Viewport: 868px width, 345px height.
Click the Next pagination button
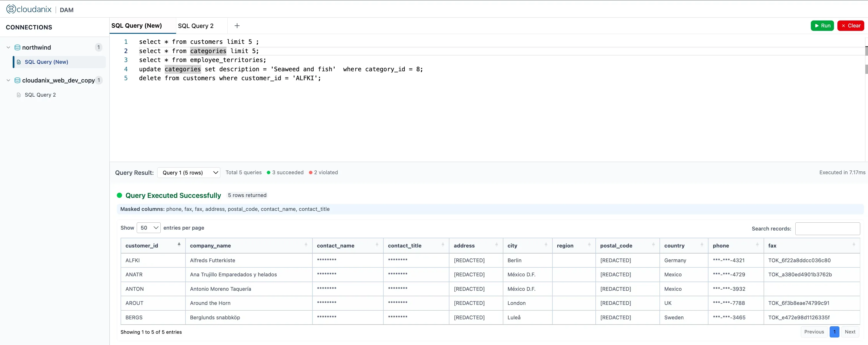850,332
